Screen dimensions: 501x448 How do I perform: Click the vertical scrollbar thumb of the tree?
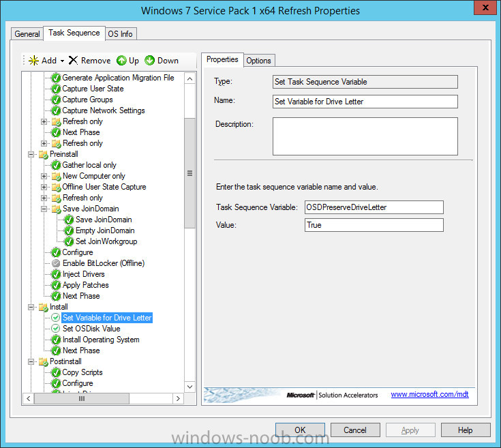point(189,173)
